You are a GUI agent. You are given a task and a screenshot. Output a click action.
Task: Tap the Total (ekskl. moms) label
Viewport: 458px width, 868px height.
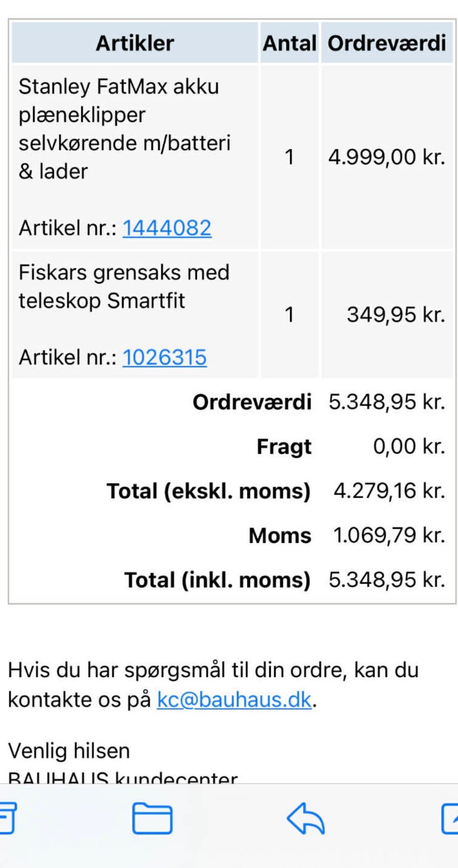click(208, 491)
